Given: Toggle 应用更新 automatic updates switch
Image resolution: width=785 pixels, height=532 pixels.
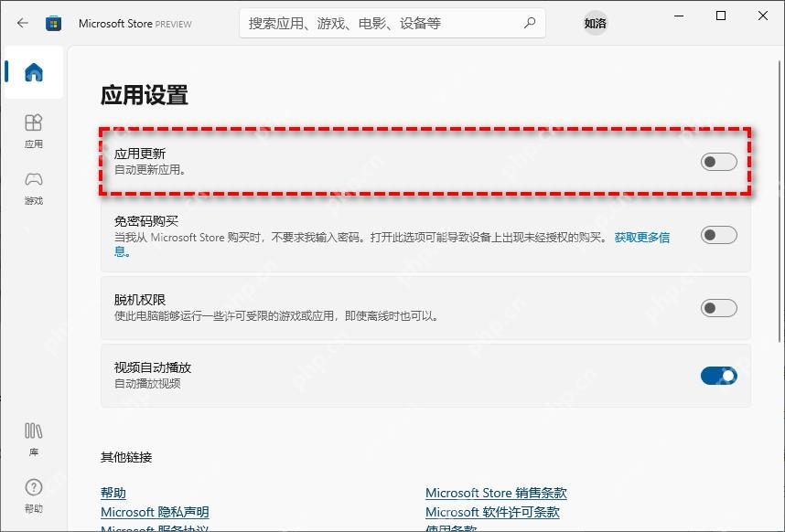Looking at the screenshot, I should coord(718,162).
